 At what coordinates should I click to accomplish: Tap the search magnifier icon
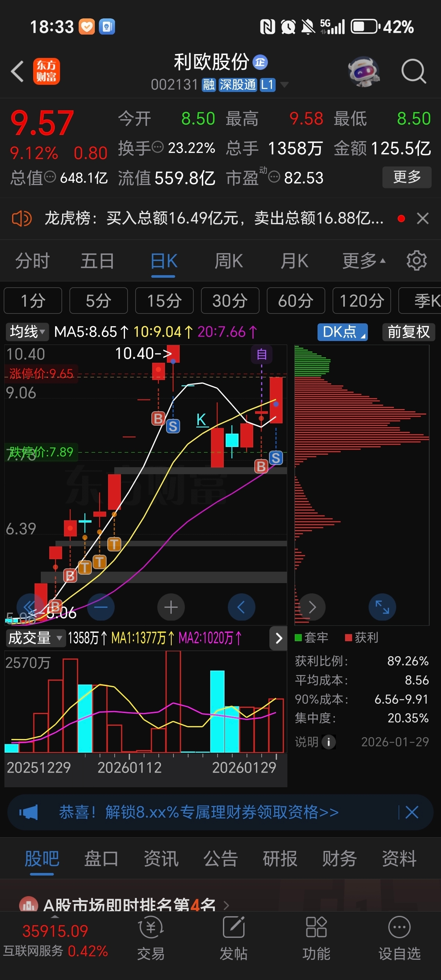[x=414, y=71]
